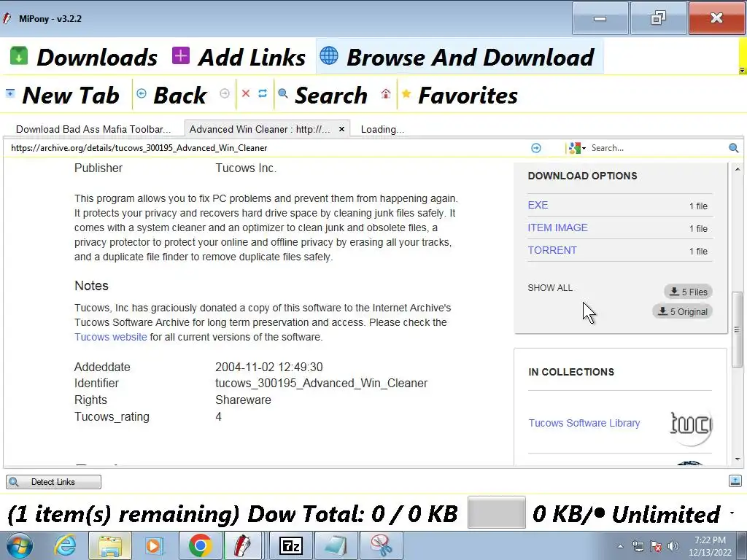
Task: Click the download progress bar
Action: [x=496, y=513]
